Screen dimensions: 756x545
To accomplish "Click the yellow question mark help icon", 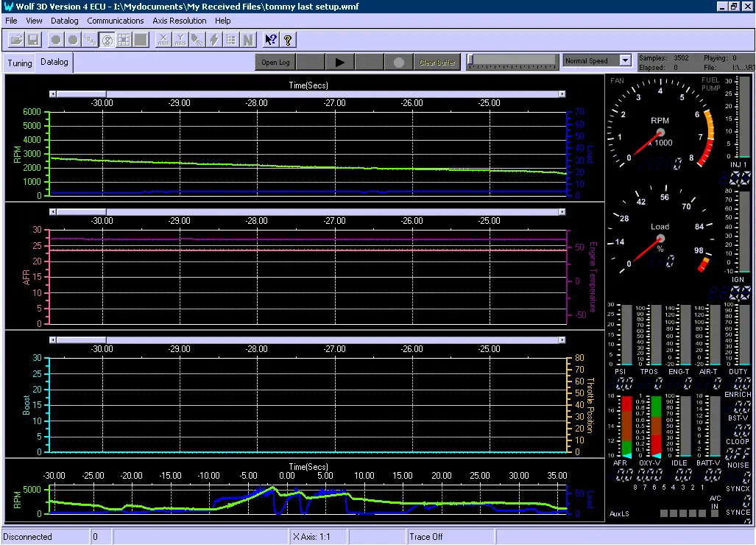I will tap(288, 40).
